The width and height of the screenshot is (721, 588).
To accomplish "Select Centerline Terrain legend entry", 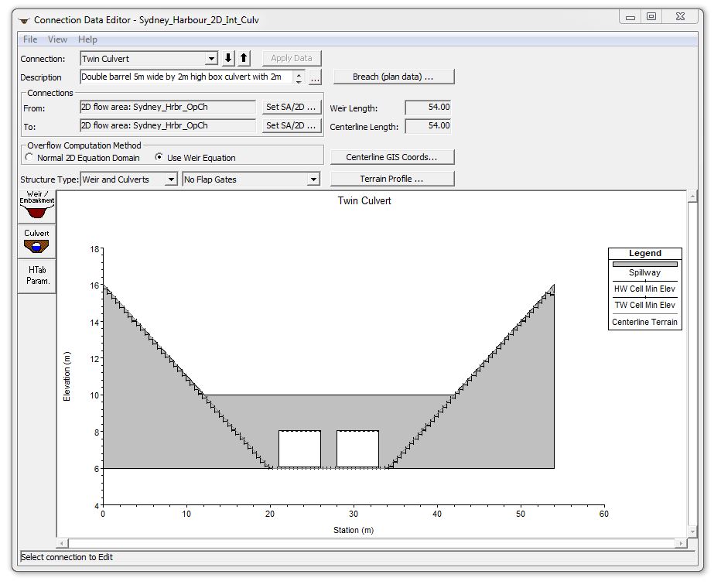I will (x=644, y=322).
